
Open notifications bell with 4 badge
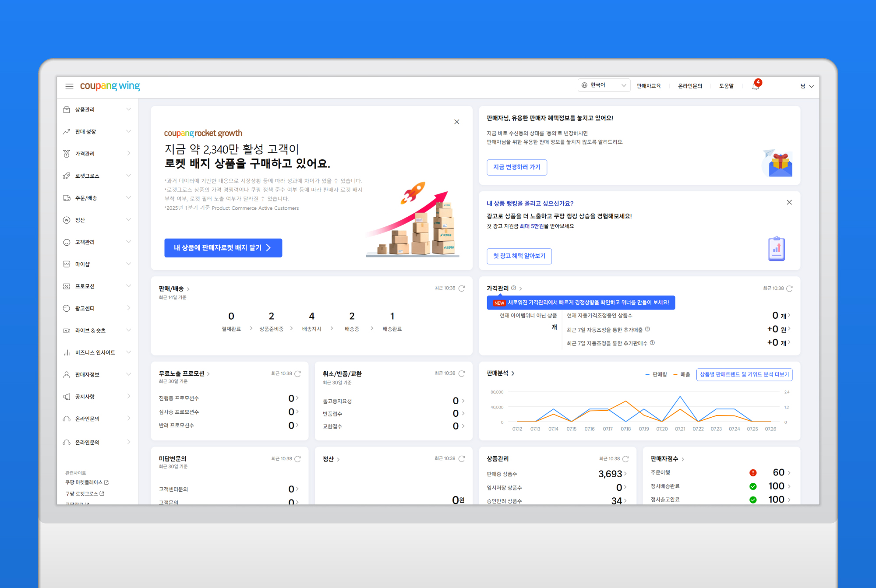pyautogui.click(x=756, y=85)
